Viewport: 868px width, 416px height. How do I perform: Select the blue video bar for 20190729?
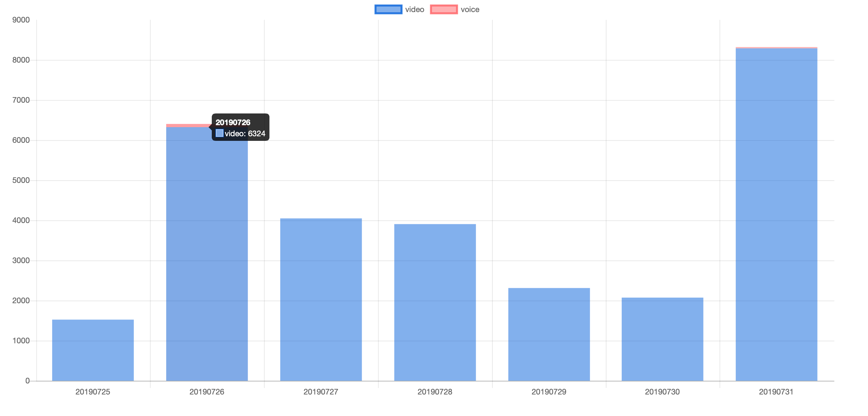click(x=549, y=334)
